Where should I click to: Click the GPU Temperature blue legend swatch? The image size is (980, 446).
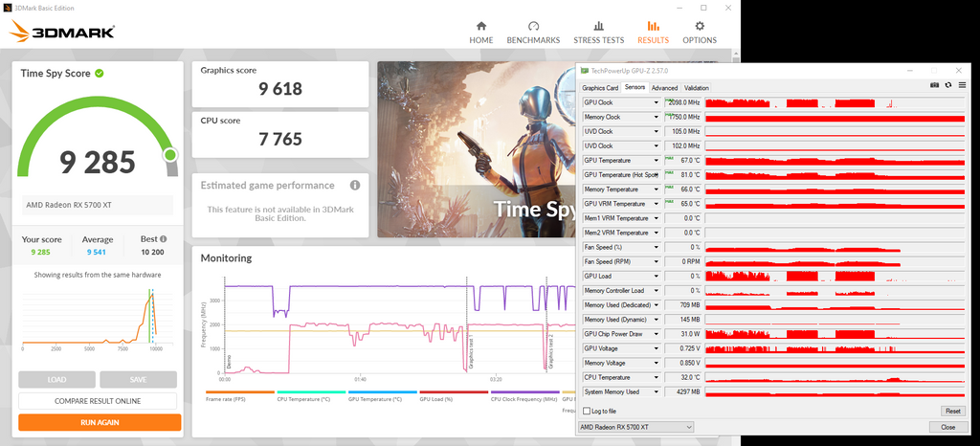(x=383, y=392)
